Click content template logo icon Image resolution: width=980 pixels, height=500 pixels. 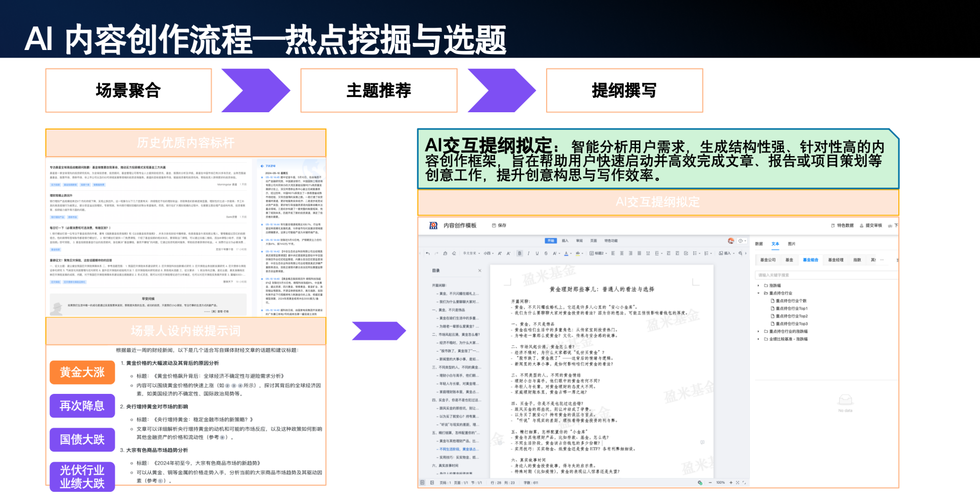(433, 226)
